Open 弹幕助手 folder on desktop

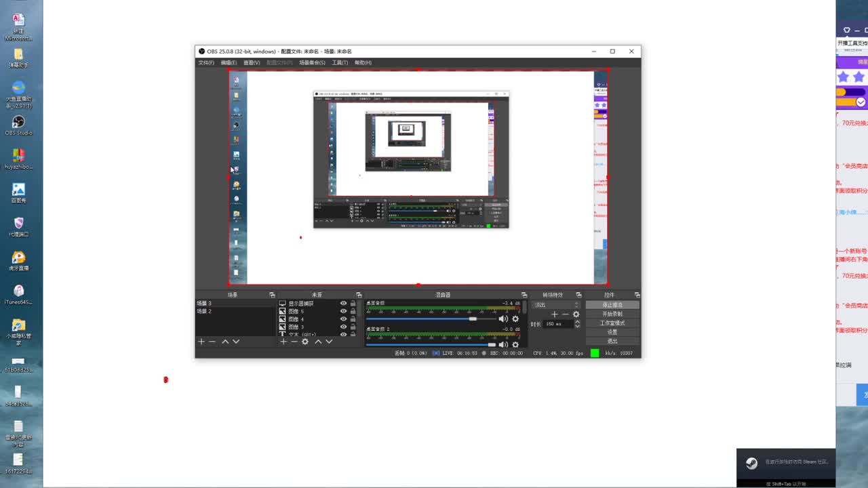click(18, 57)
